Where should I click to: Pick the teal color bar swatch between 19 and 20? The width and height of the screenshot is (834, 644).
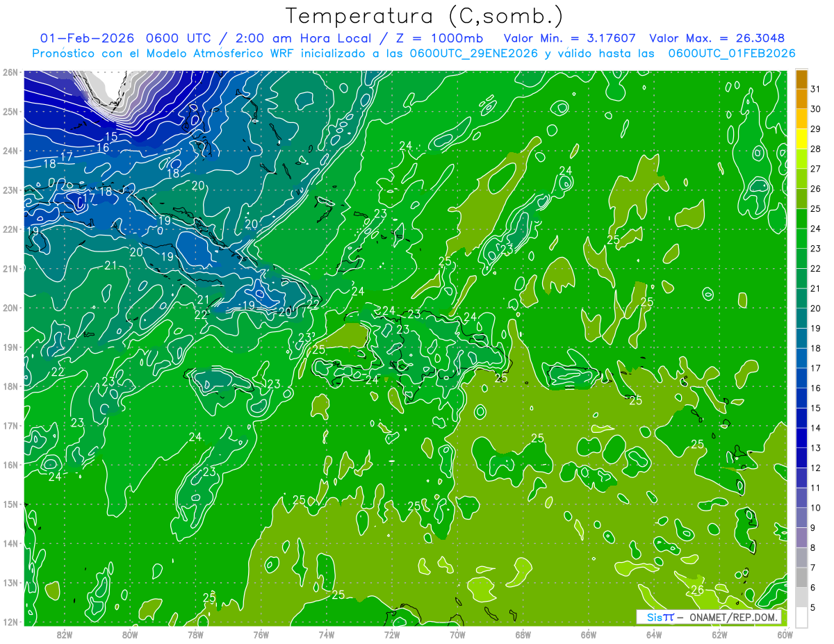pyautogui.click(x=801, y=318)
